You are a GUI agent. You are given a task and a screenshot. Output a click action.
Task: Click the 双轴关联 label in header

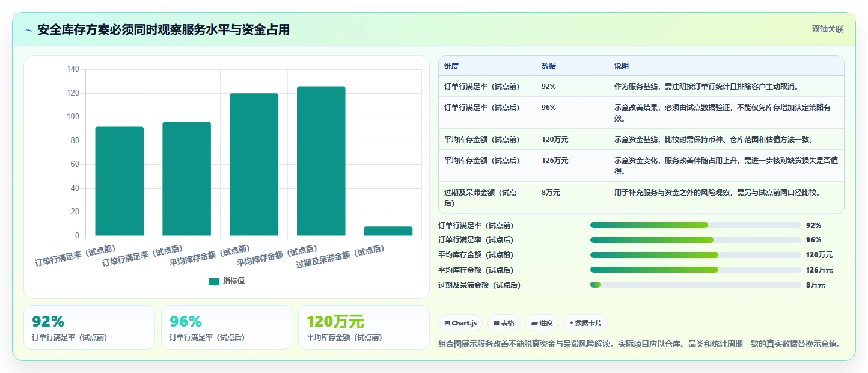[x=828, y=29]
